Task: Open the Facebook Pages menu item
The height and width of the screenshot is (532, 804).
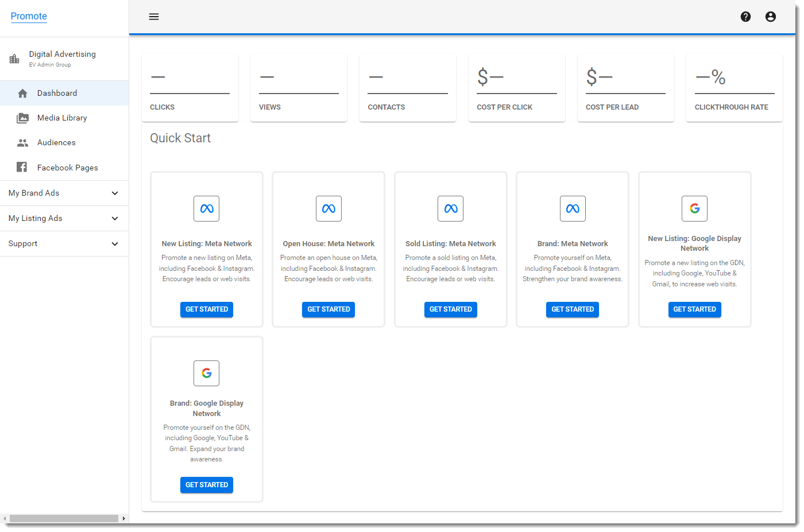Action: coord(64,168)
